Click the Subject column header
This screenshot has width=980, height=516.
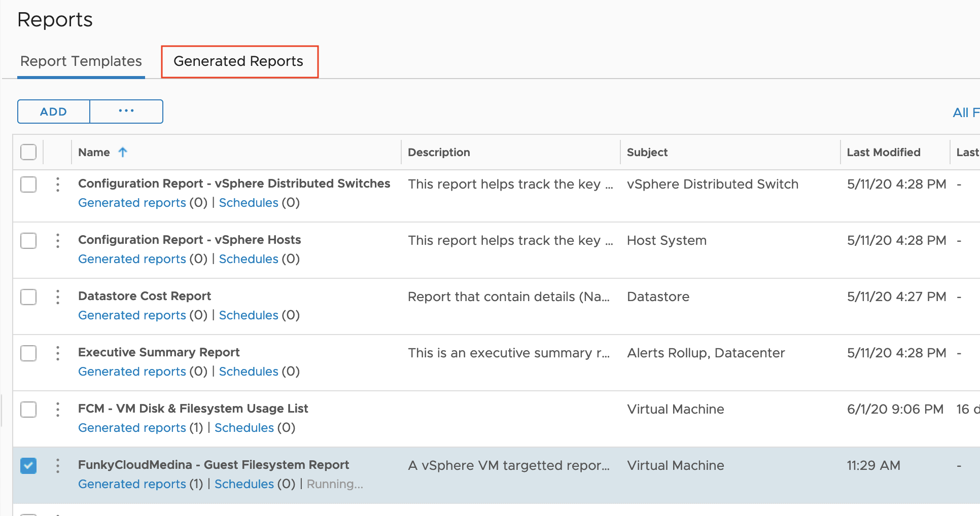[x=647, y=152]
